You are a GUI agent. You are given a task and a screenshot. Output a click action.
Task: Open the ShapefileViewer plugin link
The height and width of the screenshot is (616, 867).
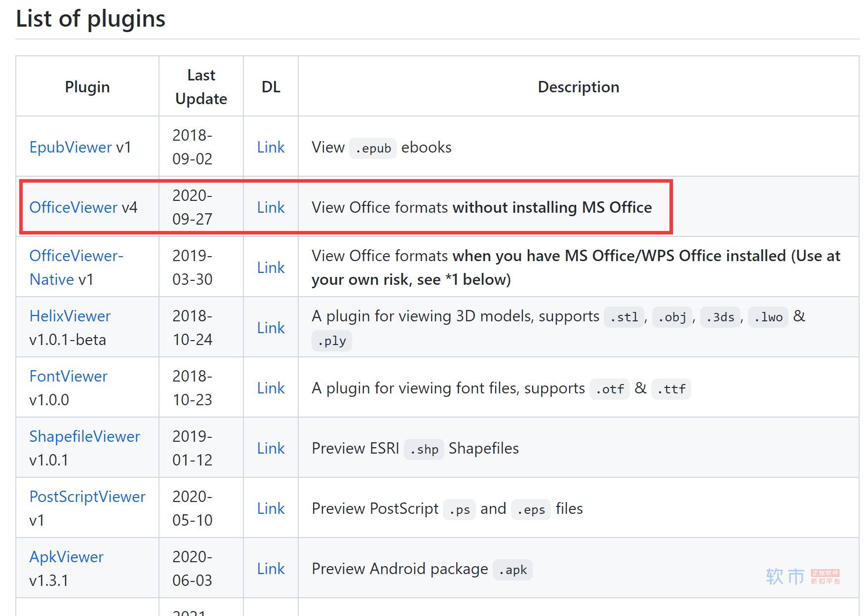pos(85,436)
